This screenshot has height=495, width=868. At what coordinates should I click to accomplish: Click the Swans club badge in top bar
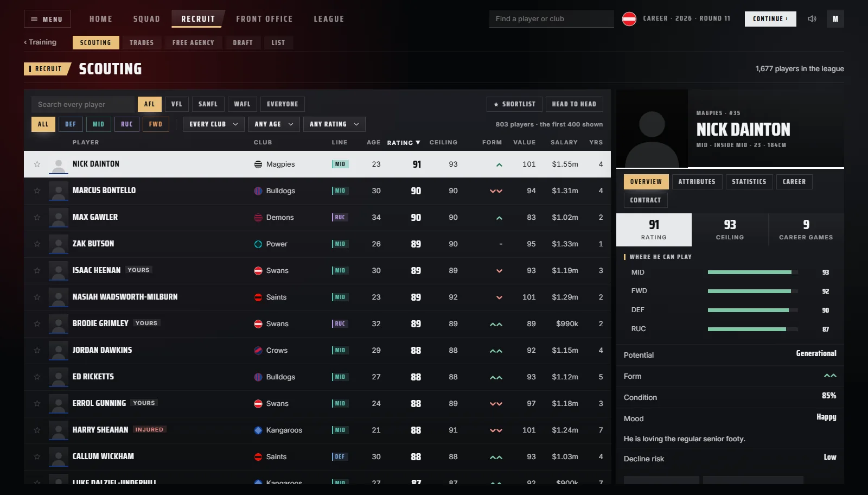(629, 19)
